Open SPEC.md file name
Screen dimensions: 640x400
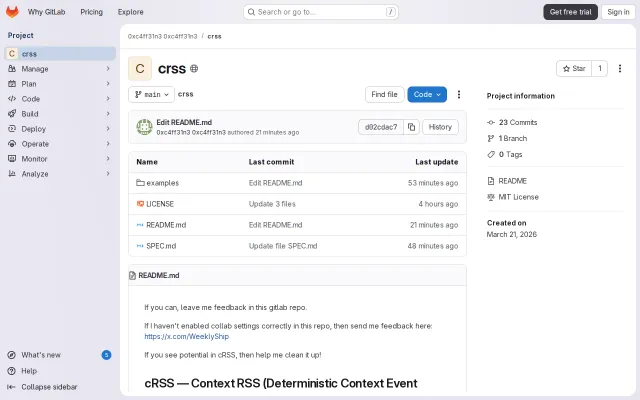tap(161, 246)
